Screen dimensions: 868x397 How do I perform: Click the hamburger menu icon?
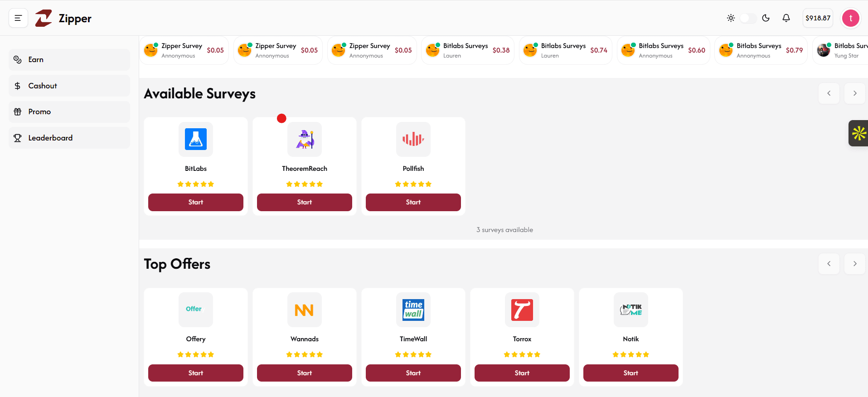pos(18,18)
